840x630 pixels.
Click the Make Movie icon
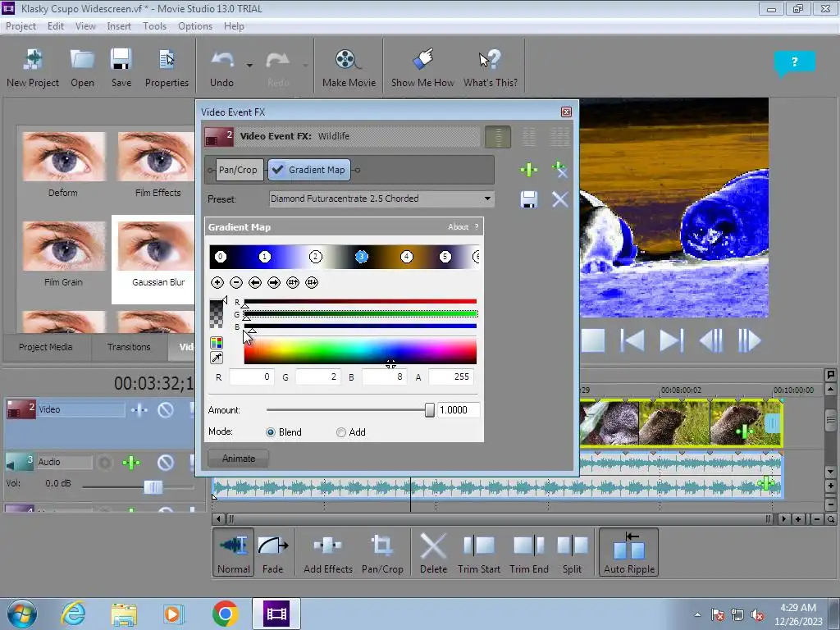349,68
